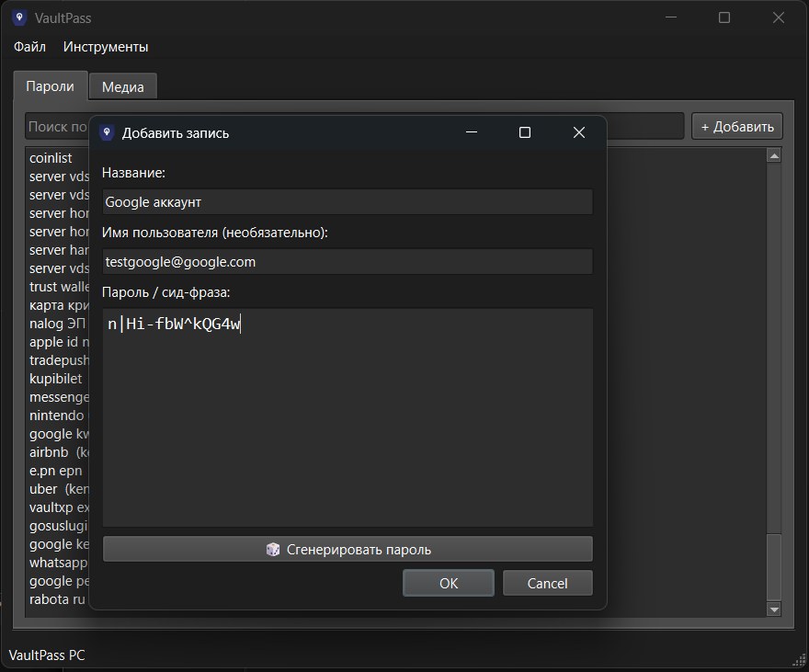
Task: Click the + Добавить button
Action: click(737, 126)
